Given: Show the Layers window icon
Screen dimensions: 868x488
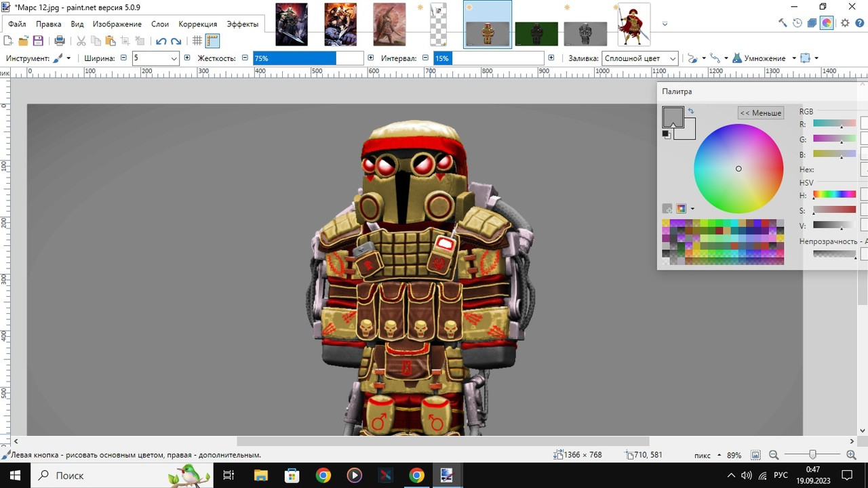Looking at the screenshot, I should click(x=812, y=22).
